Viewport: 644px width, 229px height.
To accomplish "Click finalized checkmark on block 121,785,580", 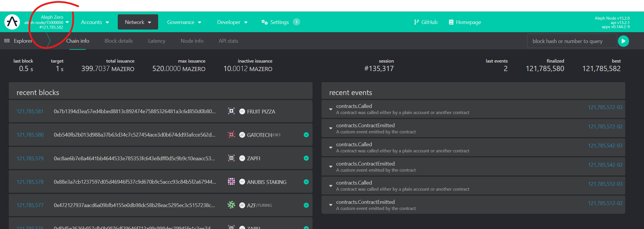I will click(x=306, y=135).
